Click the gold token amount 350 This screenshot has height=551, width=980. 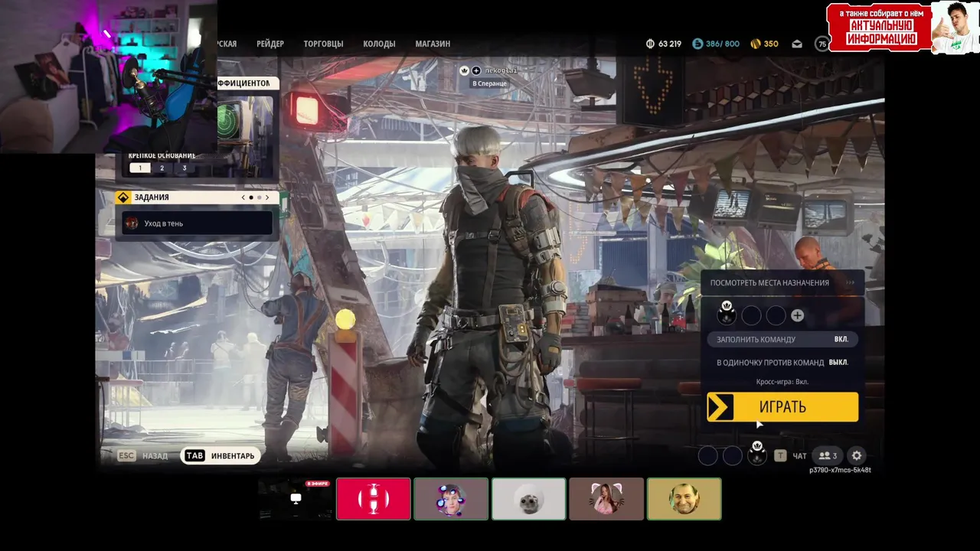coord(771,44)
